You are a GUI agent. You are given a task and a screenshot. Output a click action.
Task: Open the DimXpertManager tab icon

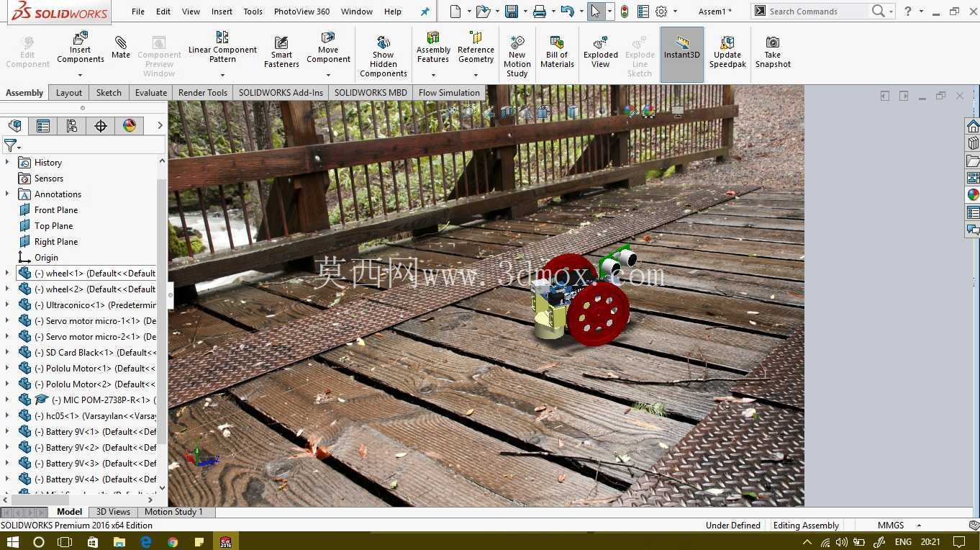pyautogui.click(x=101, y=126)
